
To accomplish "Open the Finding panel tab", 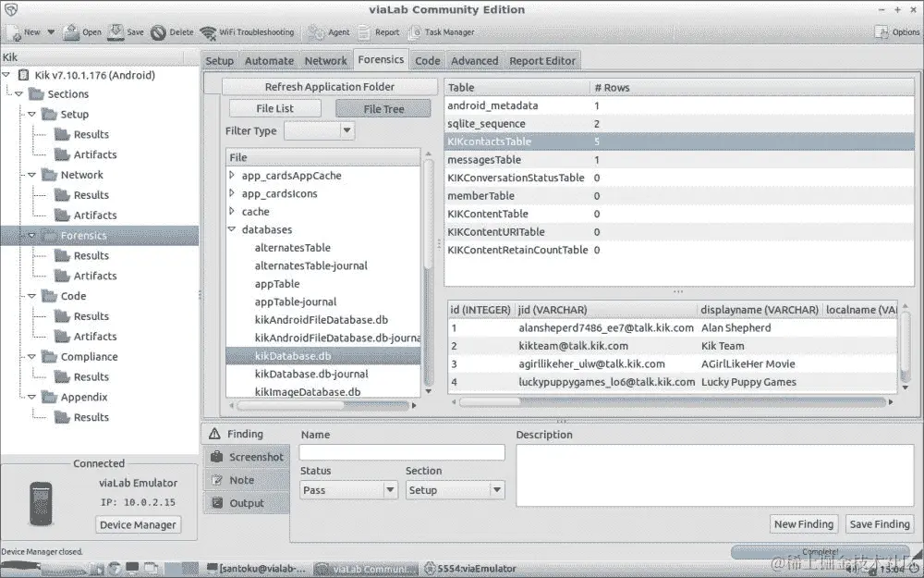I will [x=246, y=434].
